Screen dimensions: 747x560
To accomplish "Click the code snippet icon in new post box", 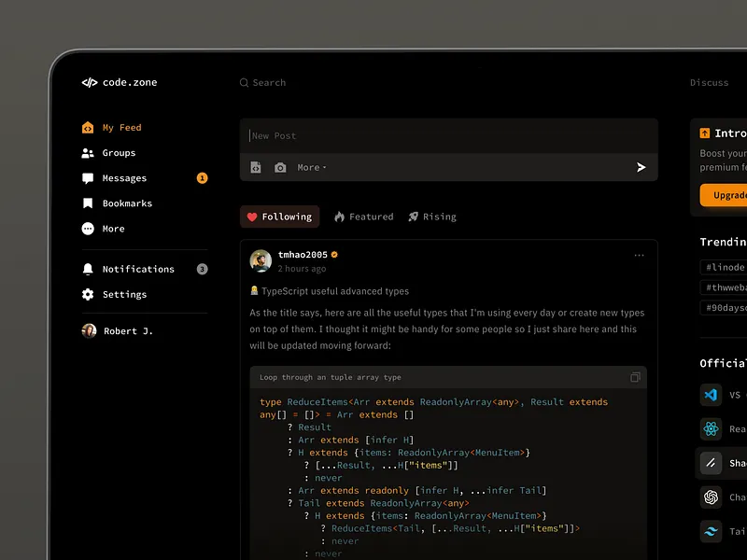I will (256, 167).
